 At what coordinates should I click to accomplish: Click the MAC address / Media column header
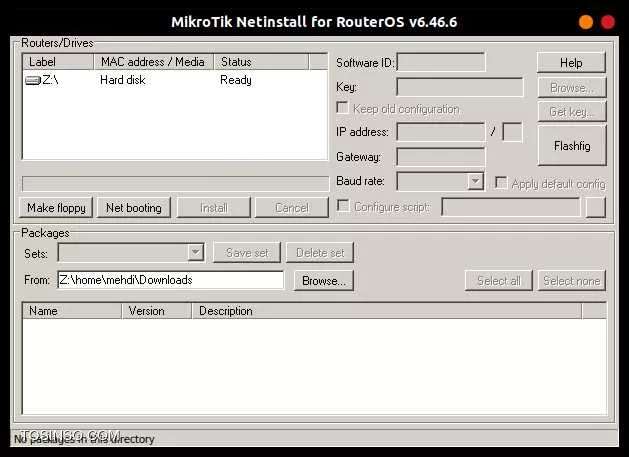click(x=154, y=62)
